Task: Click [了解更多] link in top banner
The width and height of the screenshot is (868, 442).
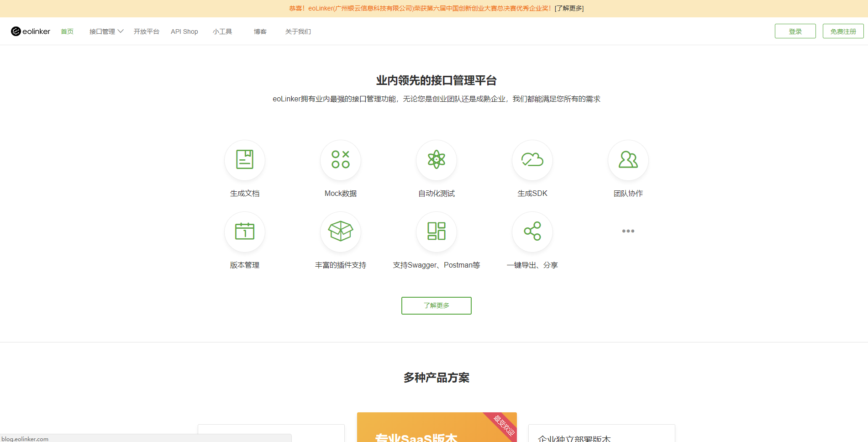Action: 569,8
